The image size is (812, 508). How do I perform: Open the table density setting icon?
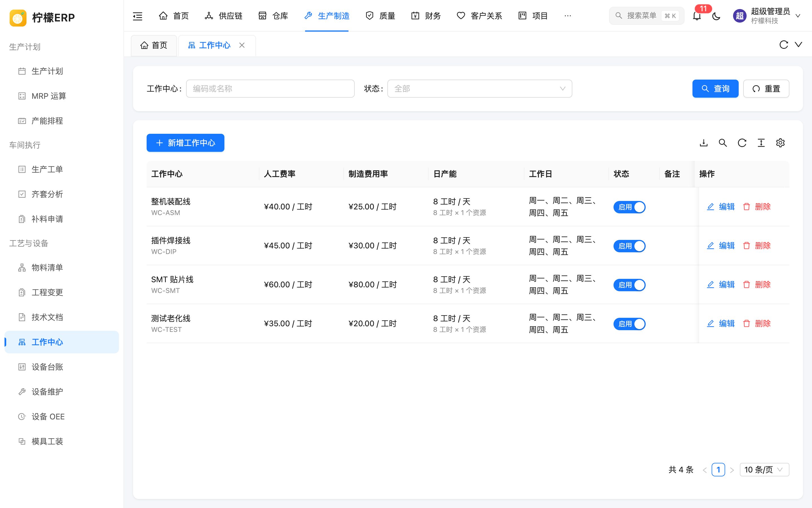[x=761, y=143]
